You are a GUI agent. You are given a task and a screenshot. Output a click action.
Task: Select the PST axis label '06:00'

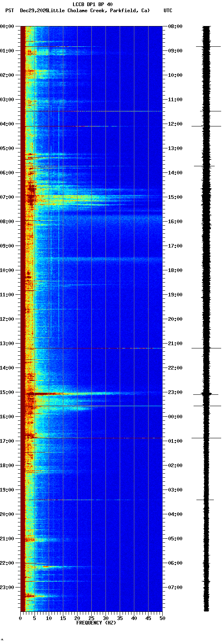click(7, 173)
